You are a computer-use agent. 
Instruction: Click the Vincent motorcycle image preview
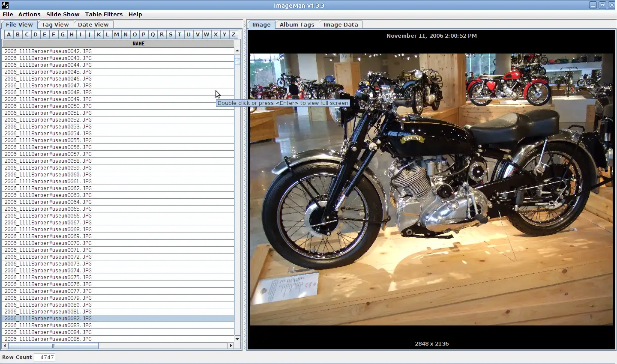click(x=431, y=189)
